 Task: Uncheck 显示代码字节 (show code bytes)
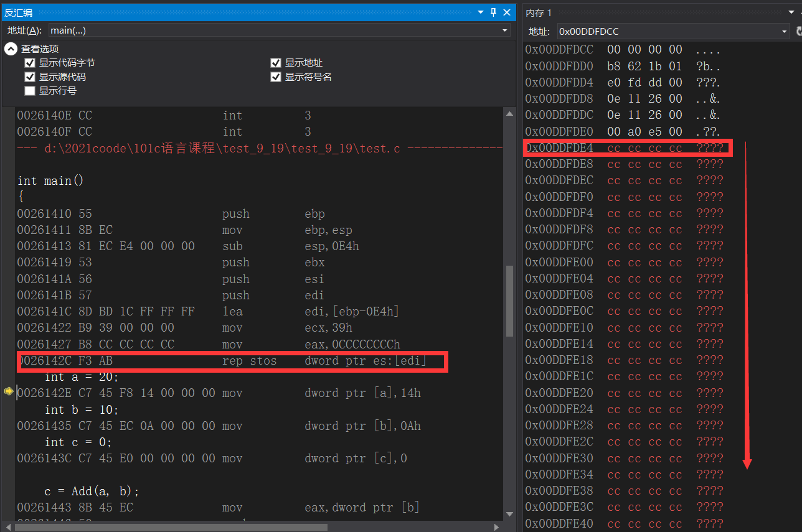pos(29,63)
